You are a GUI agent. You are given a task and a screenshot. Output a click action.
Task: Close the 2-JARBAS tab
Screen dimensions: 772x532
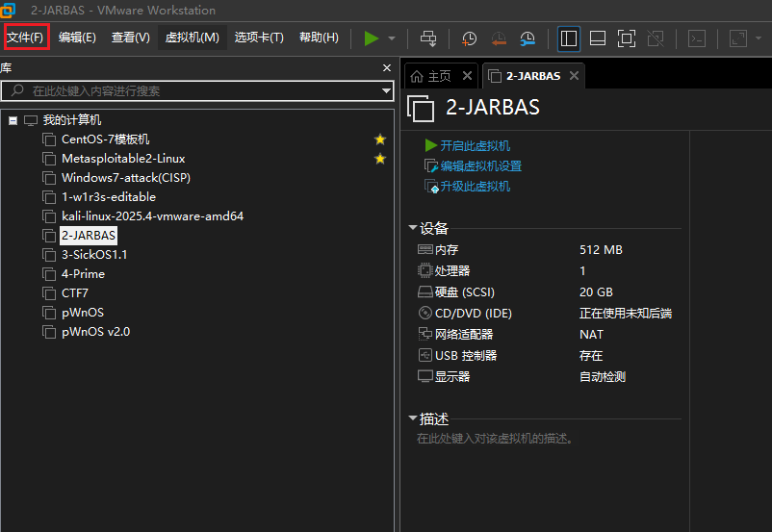click(574, 76)
